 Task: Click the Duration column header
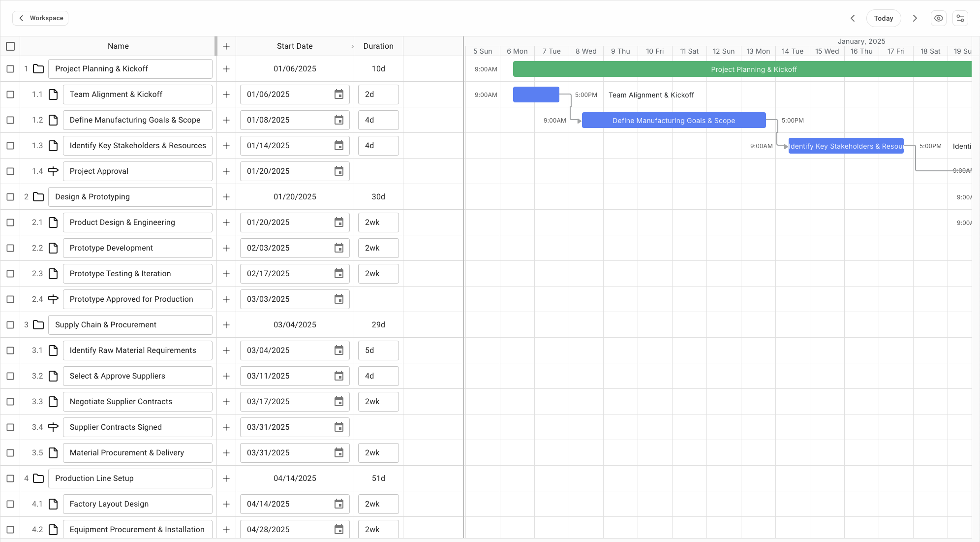(378, 46)
